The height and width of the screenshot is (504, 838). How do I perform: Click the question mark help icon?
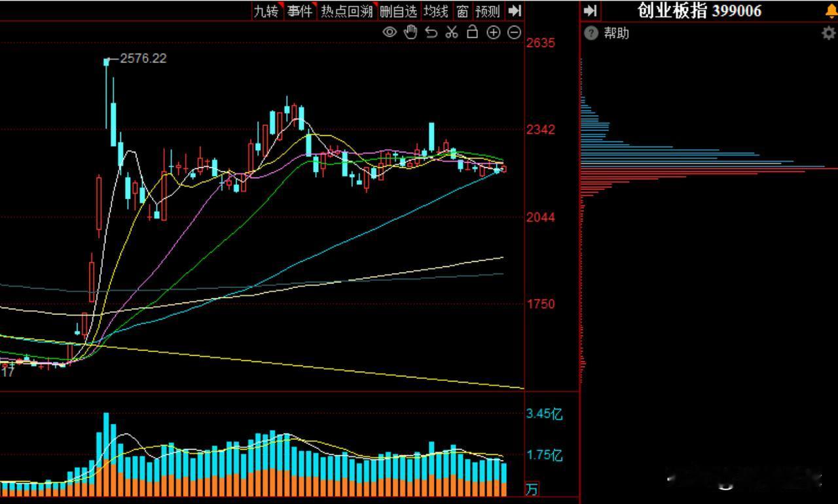tap(591, 33)
